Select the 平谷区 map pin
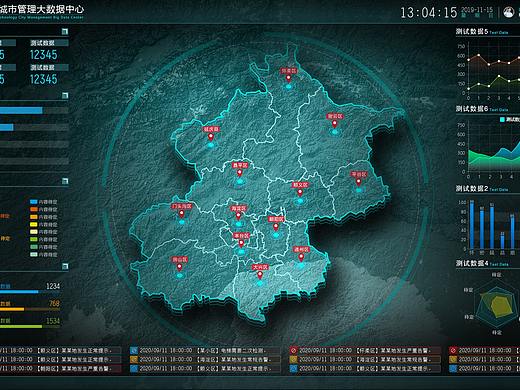This screenshot has height=390, width=520. pos(359,182)
